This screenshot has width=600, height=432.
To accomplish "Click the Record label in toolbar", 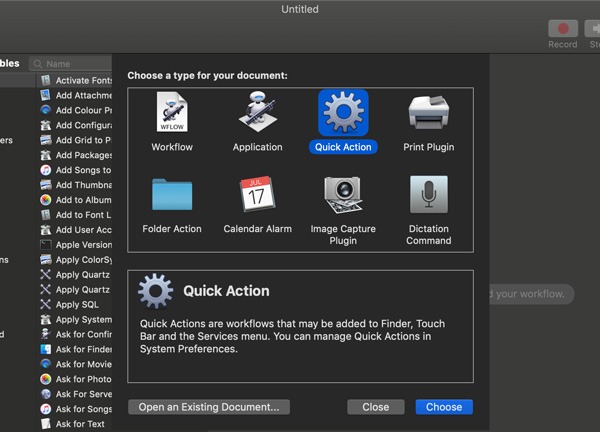I will (562, 44).
